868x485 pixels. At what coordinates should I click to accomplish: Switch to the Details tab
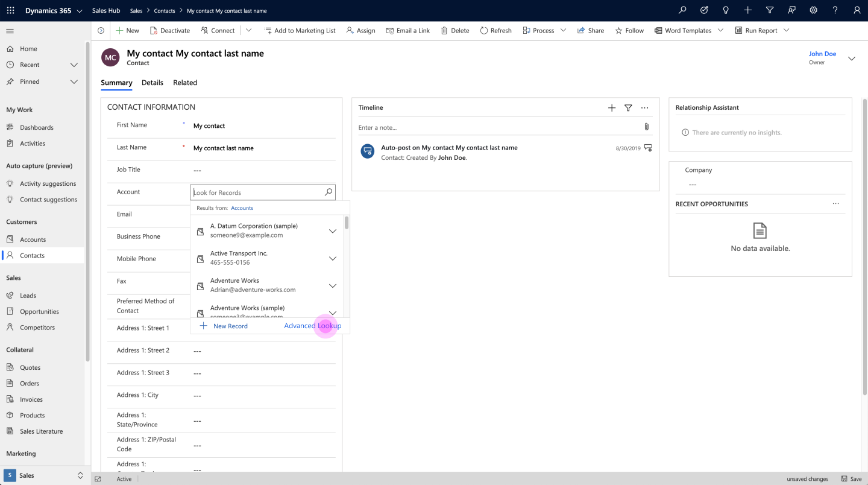tap(153, 83)
